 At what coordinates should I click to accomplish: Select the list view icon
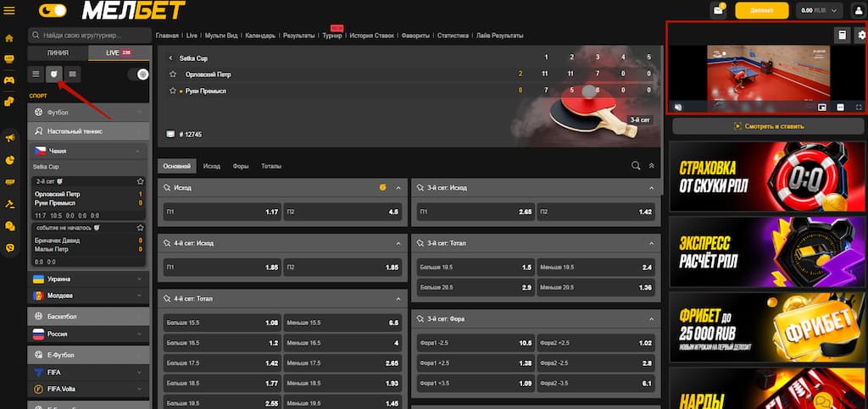[x=36, y=74]
